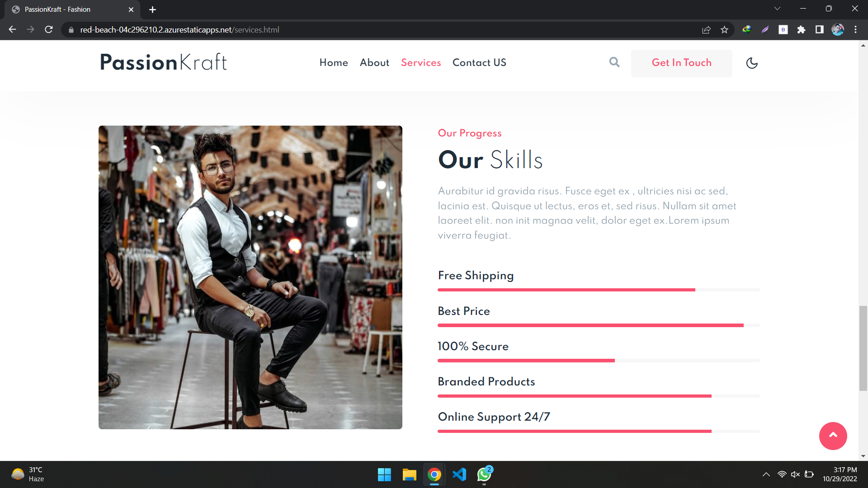Open the browser tab list chevron
Screen dimensions: 868x488
[777, 8]
